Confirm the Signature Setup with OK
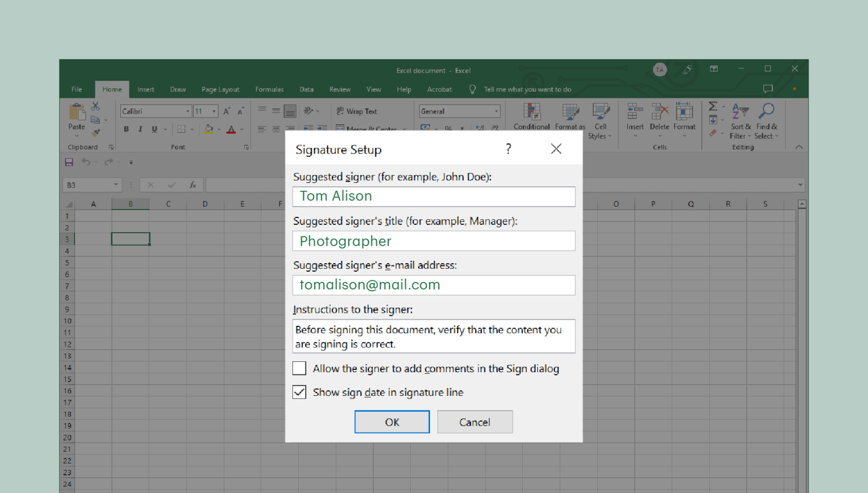 click(x=392, y=422)
